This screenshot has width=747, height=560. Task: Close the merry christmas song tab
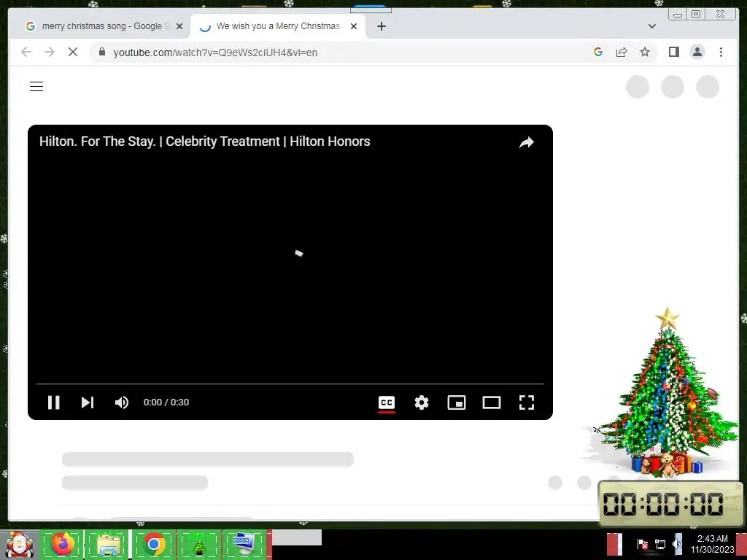click(179, 26)
